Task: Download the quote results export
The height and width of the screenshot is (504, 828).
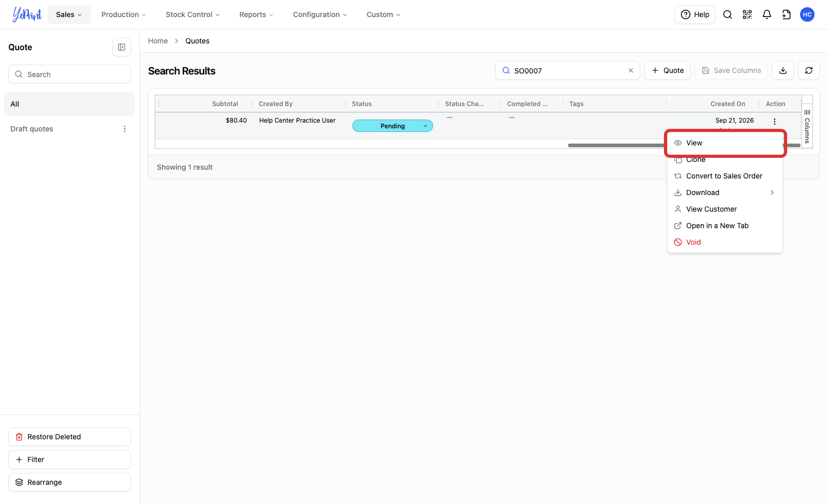Action: pos(783,70)
